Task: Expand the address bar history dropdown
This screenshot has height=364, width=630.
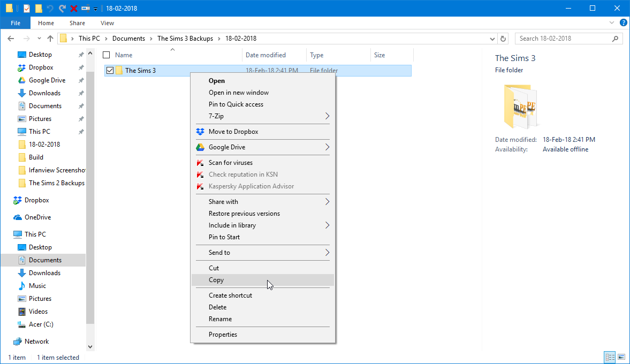Action: click(493, 39)
